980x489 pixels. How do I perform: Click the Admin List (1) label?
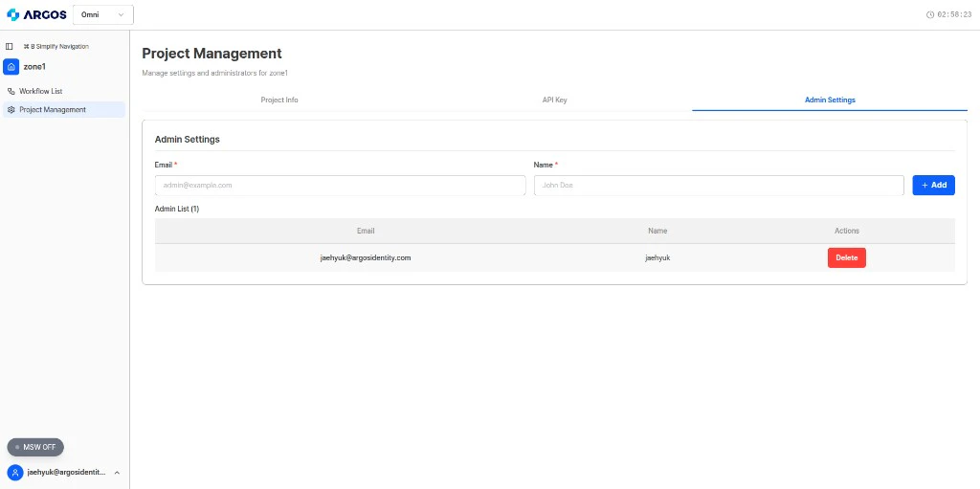[x=177, y=209]
